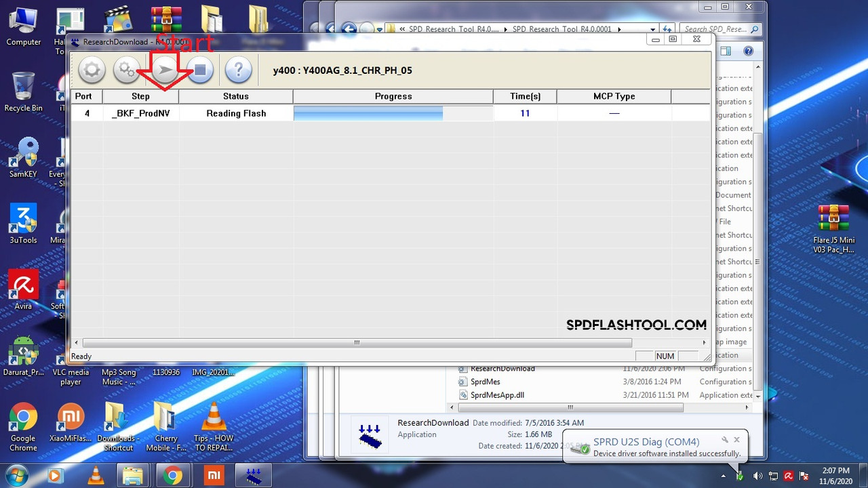Stop downloading with the square button

click(x=200, y=70)
